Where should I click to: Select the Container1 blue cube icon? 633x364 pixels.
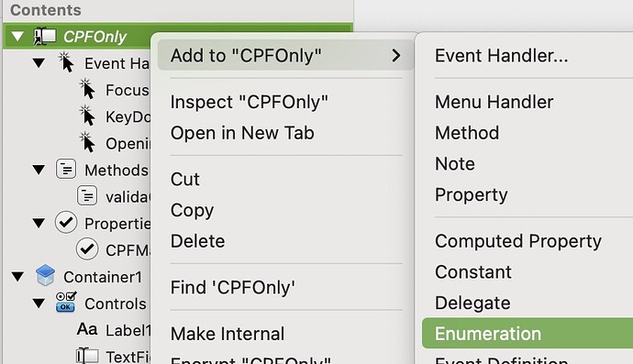pos(45,276)
